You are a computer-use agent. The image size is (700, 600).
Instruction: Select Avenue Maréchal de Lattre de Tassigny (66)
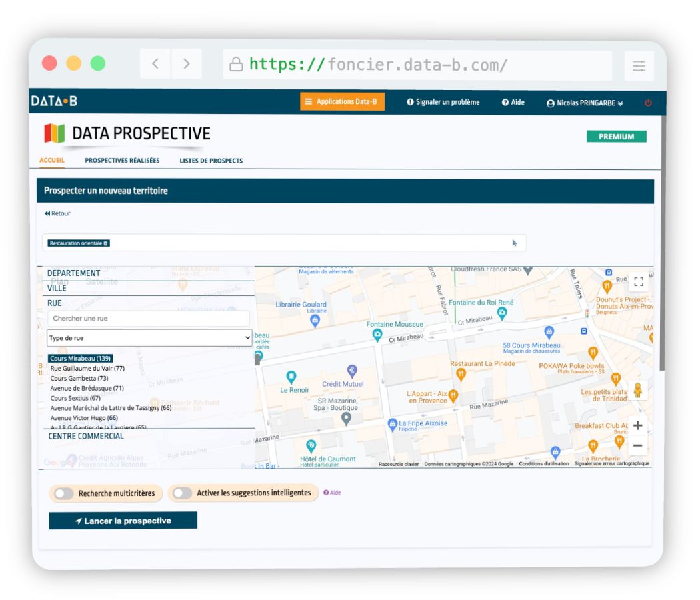111,408
